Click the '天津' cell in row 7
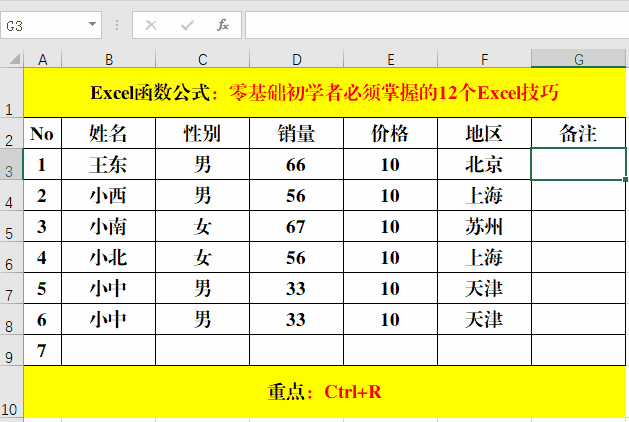The height and width of the screenshot is (422, 629). [x=484, y=288]
